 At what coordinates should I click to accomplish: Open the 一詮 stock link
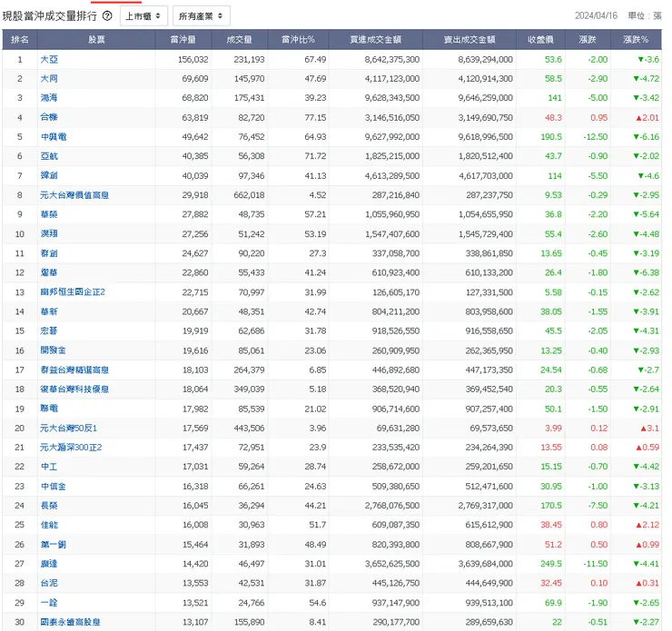click(x=49, y=603)
